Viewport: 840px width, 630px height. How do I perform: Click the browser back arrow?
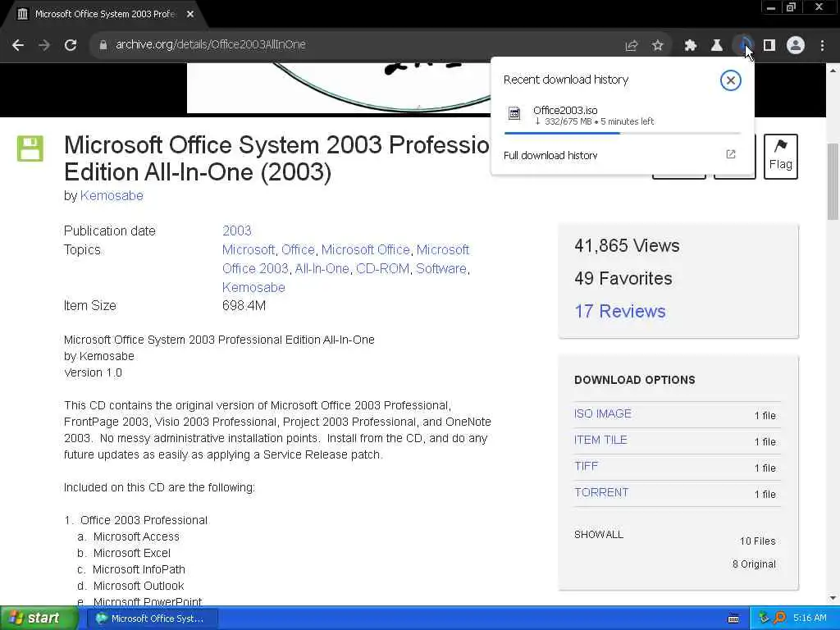click(18, 45)
